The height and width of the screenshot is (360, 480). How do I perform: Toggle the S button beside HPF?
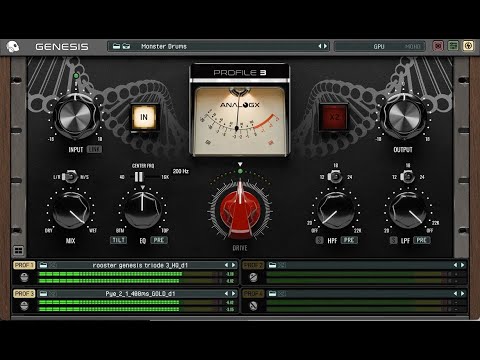(319, 240)
